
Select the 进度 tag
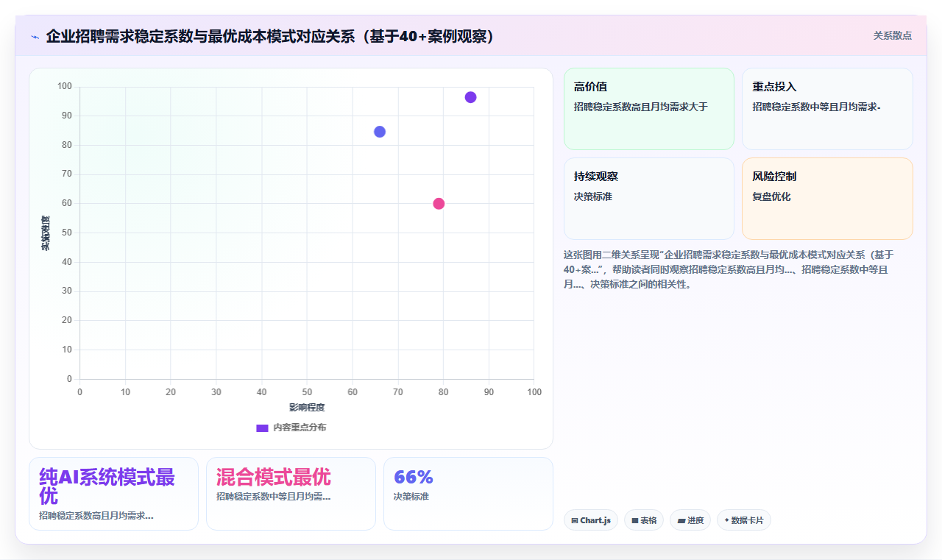tap(690, 520)
